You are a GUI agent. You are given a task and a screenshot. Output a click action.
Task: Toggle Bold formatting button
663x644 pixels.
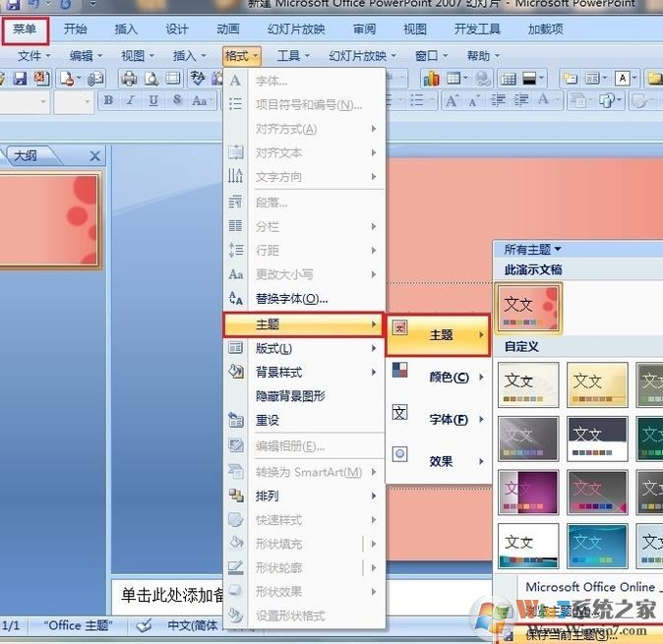(108, 100)
